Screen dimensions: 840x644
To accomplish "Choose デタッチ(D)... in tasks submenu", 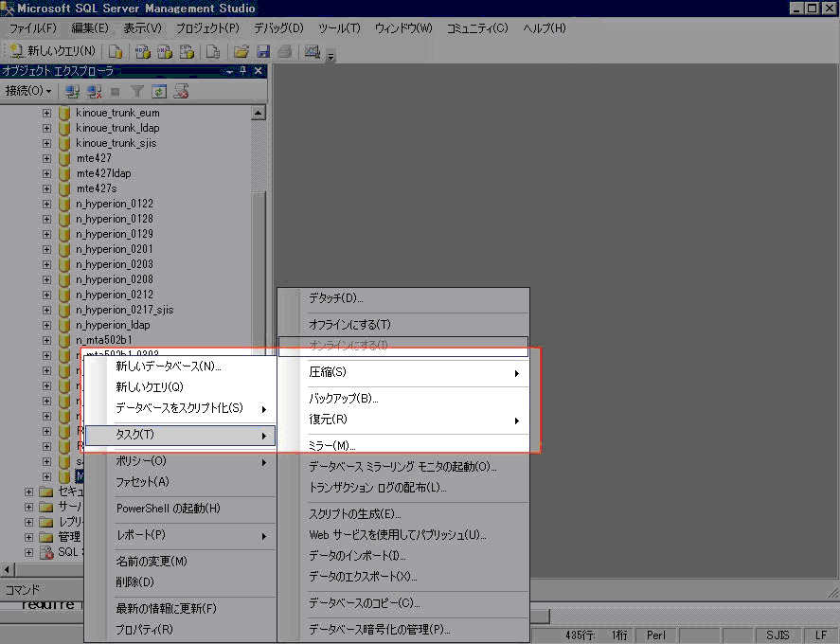I will 403,298.
